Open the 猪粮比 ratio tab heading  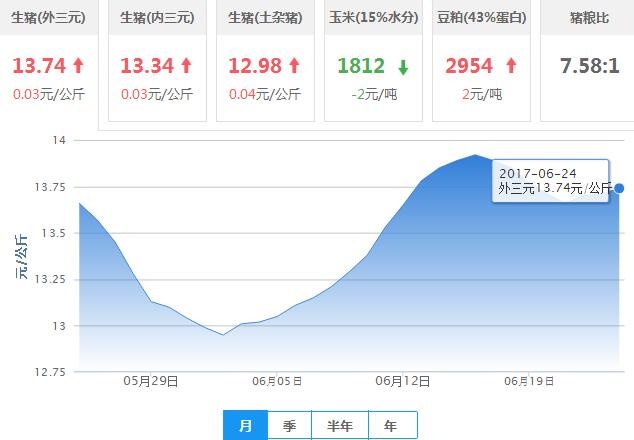(588, 18)
